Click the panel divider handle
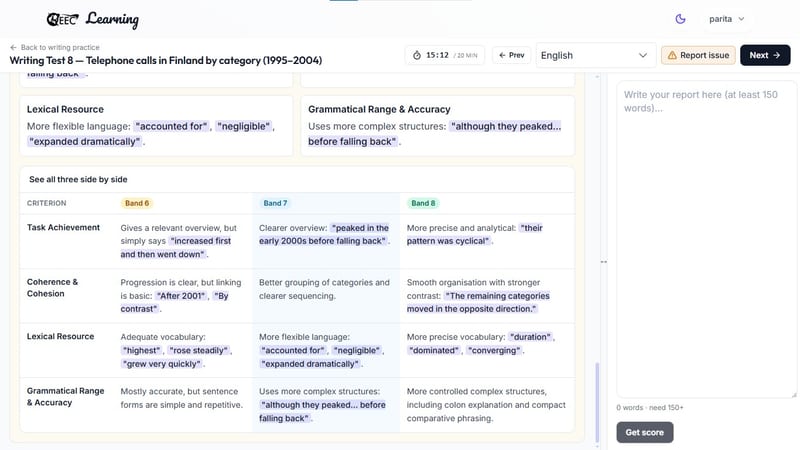Image resolution: width=800 pixels, height=450 pixels. [604, 262]
